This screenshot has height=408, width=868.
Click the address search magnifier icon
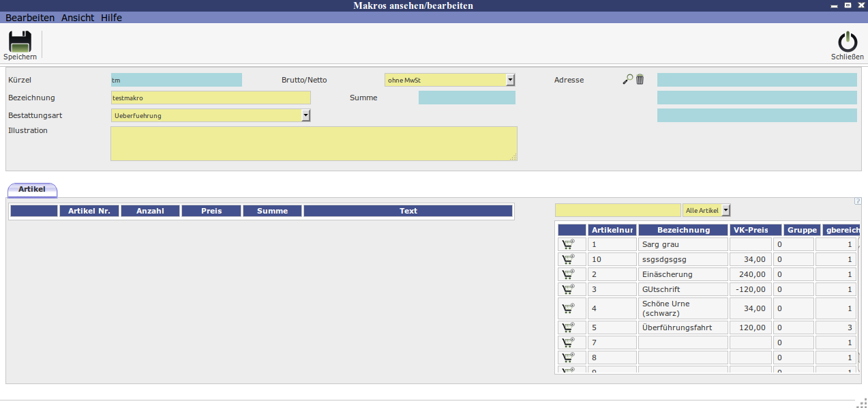627,80
